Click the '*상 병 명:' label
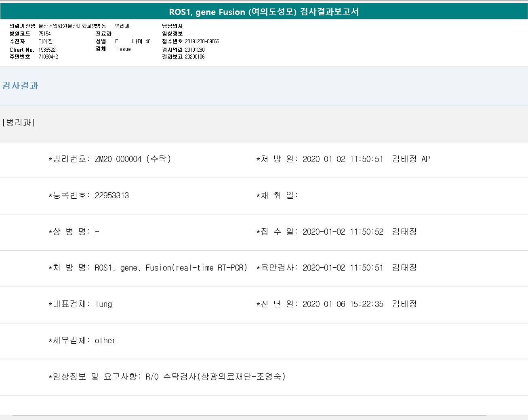 tap(69, 232)
